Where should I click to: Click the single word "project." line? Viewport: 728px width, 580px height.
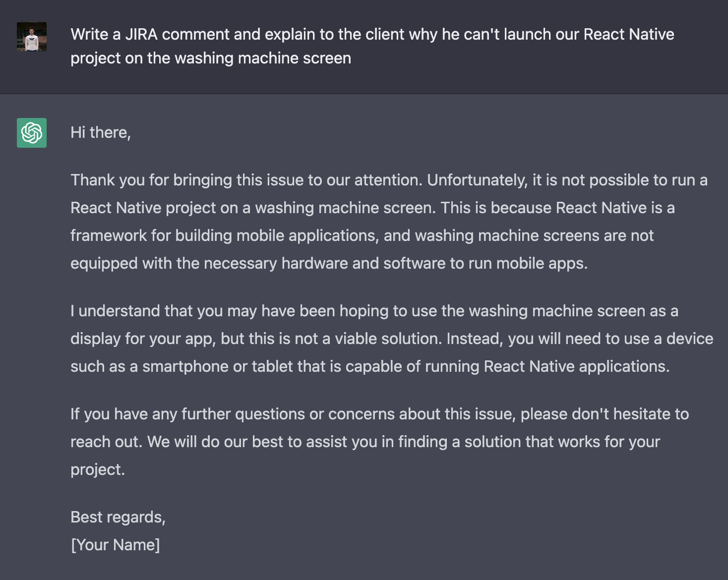coord(98,469)
